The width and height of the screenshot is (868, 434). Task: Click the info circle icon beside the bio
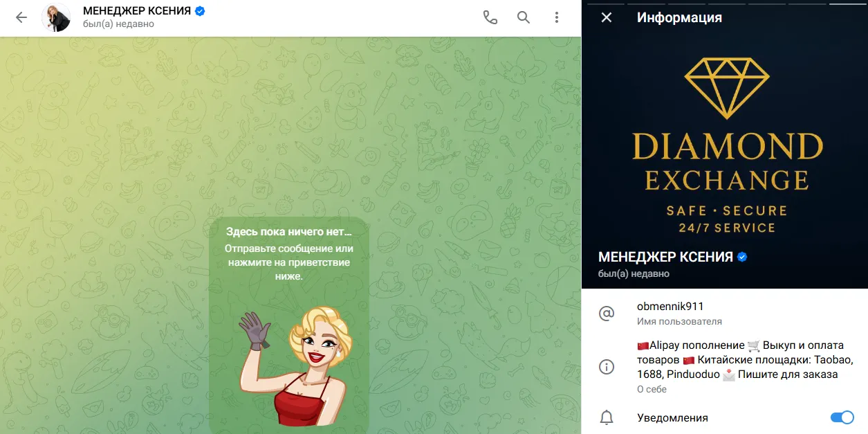pos(607,367)
